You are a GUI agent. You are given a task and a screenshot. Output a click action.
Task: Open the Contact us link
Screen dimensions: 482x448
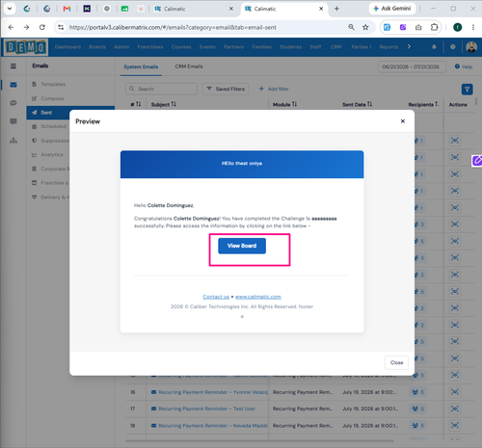pos(216,297)
